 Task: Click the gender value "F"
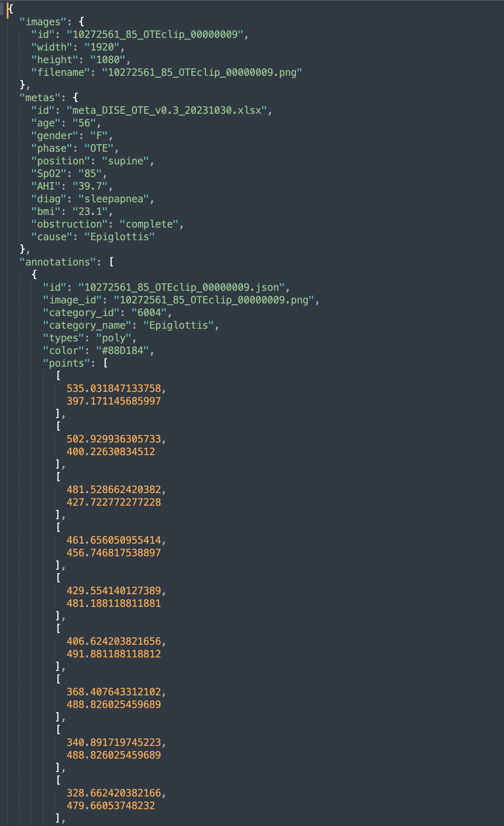pyautogui.click(x=99, y=136)
